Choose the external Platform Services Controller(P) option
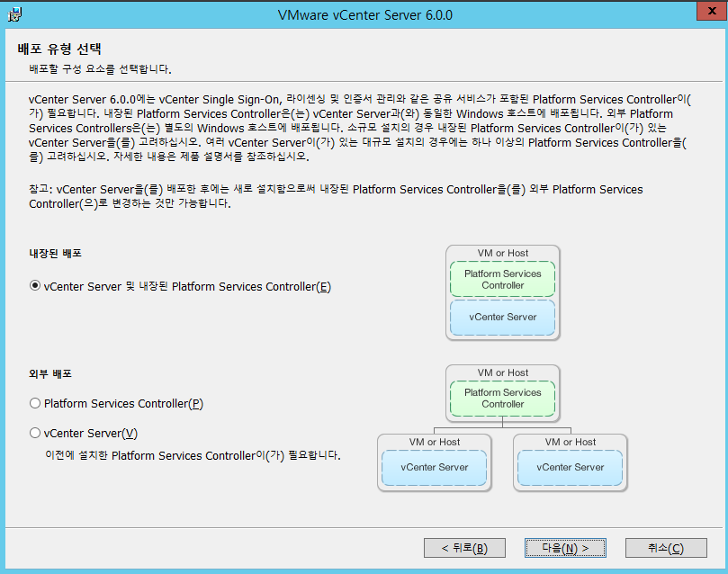 pos(36,404)
